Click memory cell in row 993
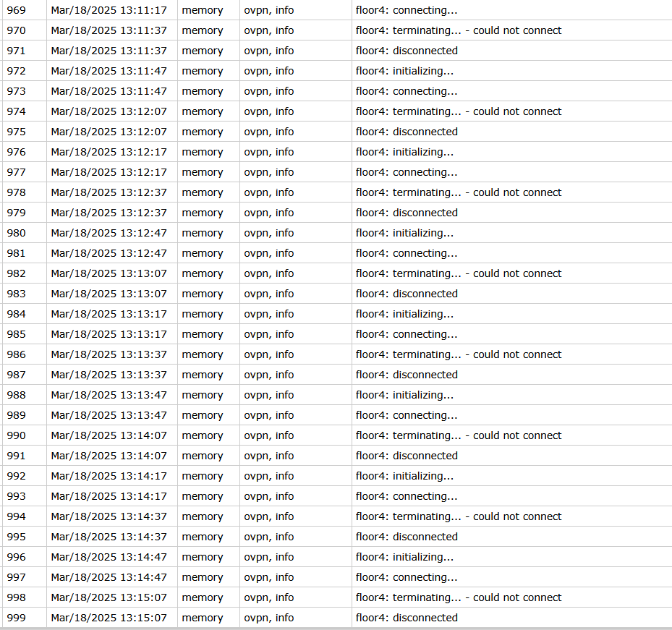Screen dimensions: 672x630 click(203, 496)
